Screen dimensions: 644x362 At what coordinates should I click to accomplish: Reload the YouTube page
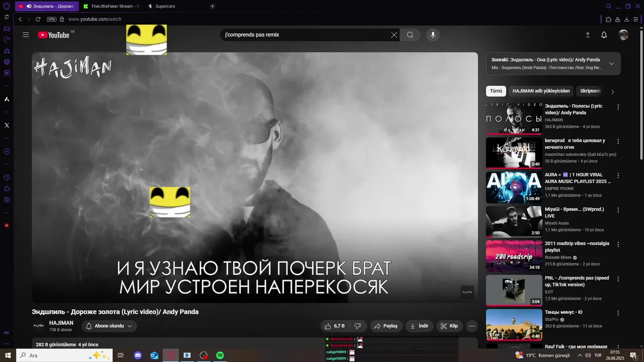tap(38, 19)
